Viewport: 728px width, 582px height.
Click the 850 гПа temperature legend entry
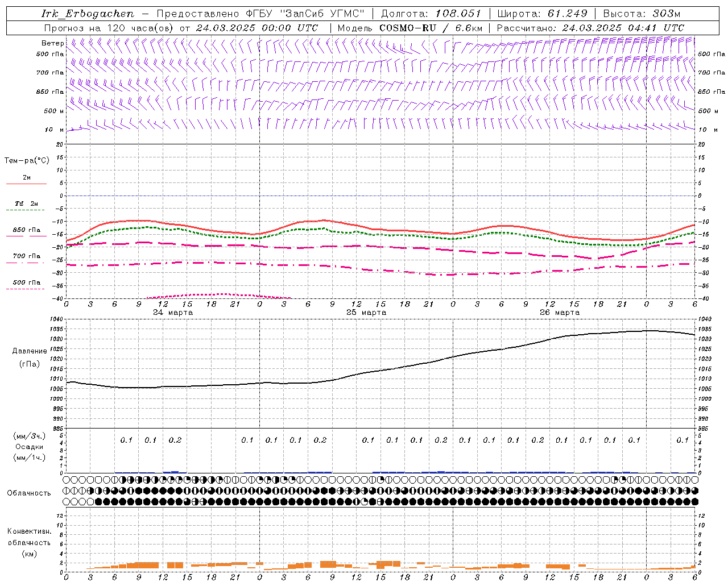point(27,230)
